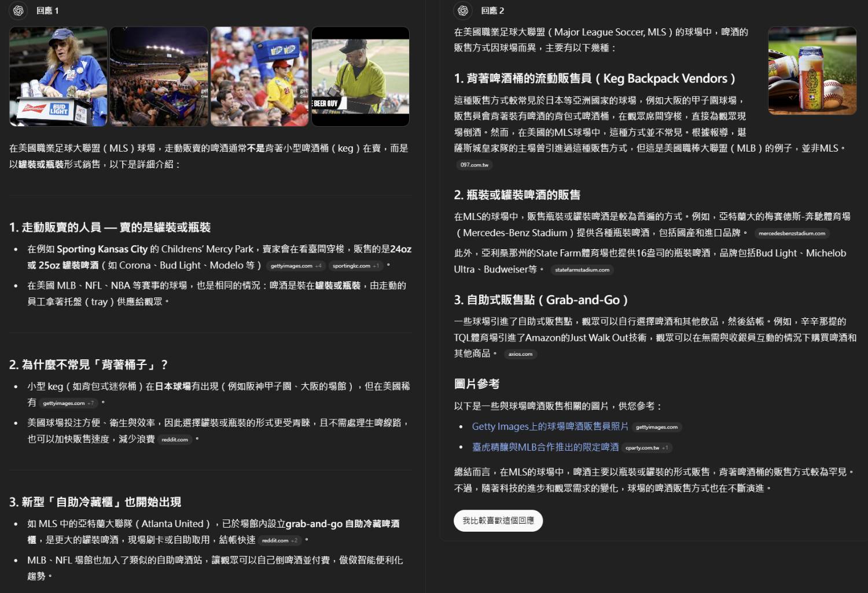
Task: Open the BEER GUY photo thumbnail
Action: point(361,76)
